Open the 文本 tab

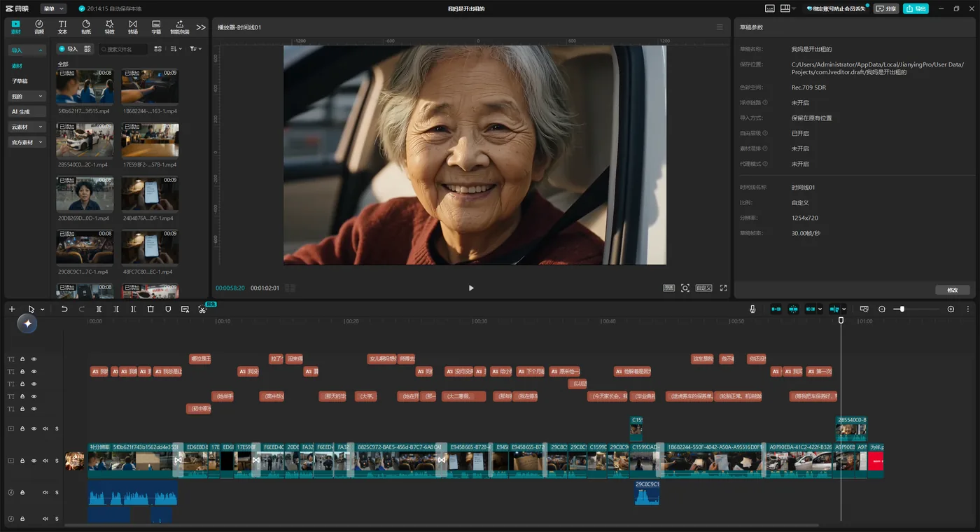62,27
